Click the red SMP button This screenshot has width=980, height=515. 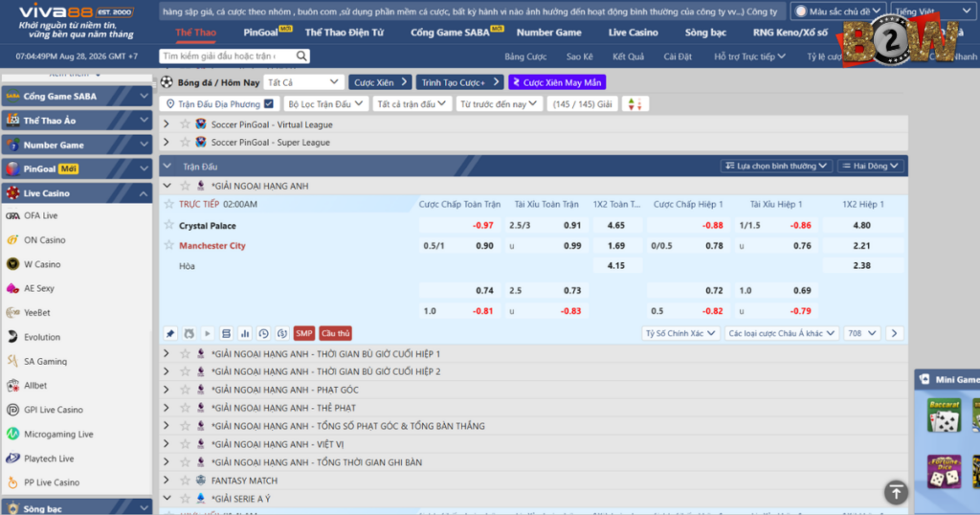coord(303,334)
